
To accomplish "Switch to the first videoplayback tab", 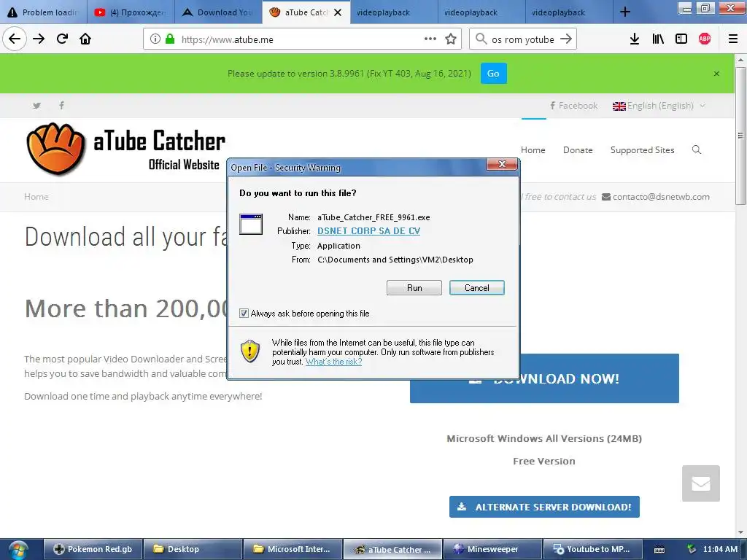I will pos(393,12).
